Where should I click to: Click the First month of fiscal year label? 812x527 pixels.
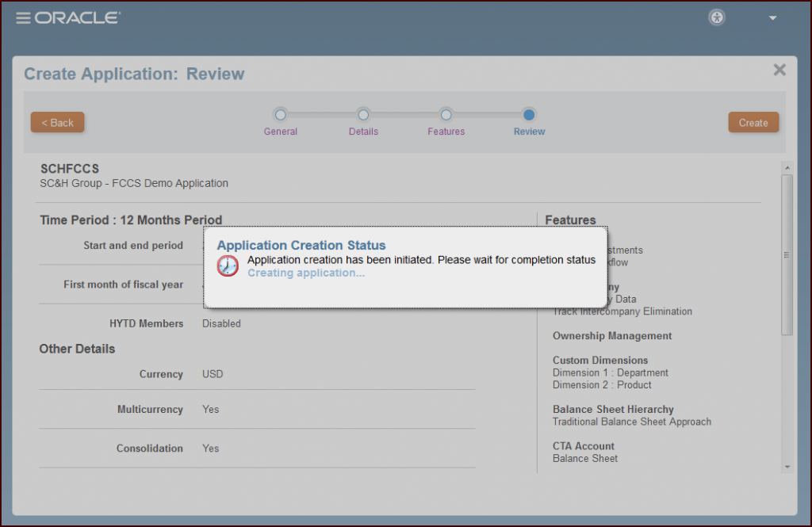click(123, 285)
